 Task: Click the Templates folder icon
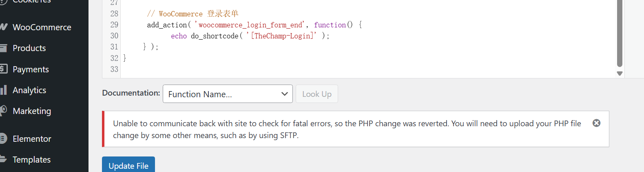3,159
